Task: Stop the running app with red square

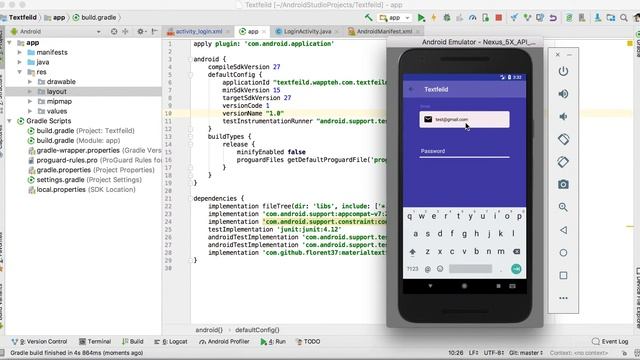Action: (498, 18)
